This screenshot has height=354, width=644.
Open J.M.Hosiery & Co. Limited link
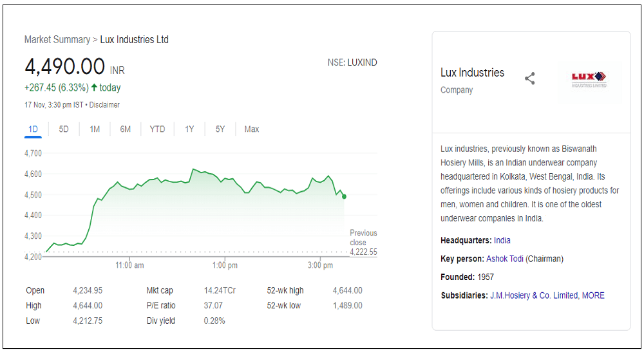[534, 295]
